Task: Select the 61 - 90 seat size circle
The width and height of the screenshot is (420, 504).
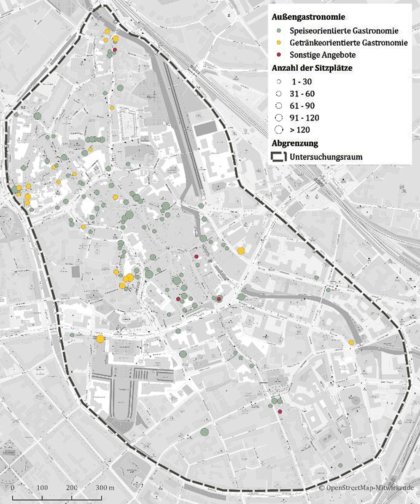Action: [279, 106]
